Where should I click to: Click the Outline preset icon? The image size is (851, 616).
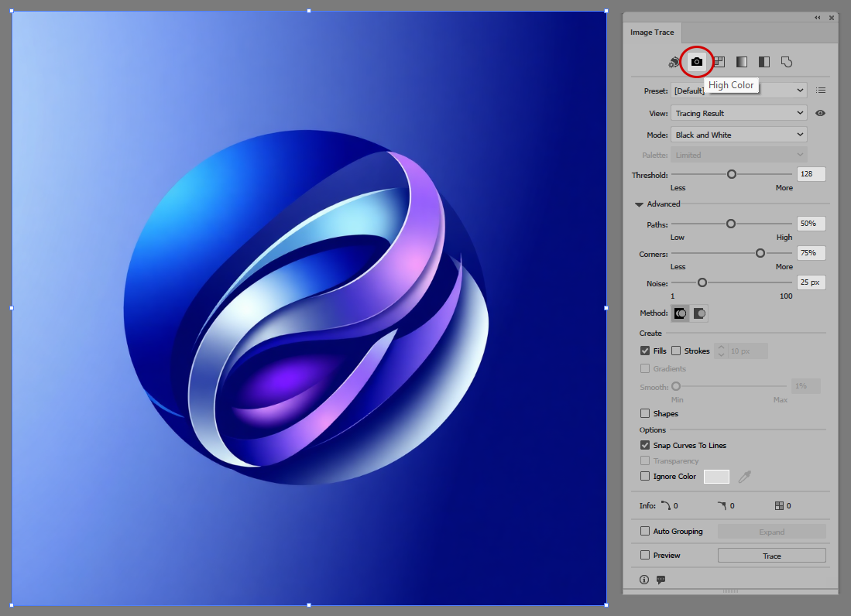787,62
